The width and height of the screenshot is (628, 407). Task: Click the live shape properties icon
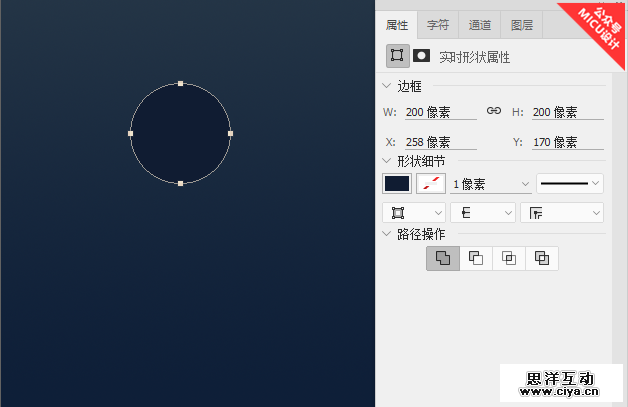tap(397, 56)
